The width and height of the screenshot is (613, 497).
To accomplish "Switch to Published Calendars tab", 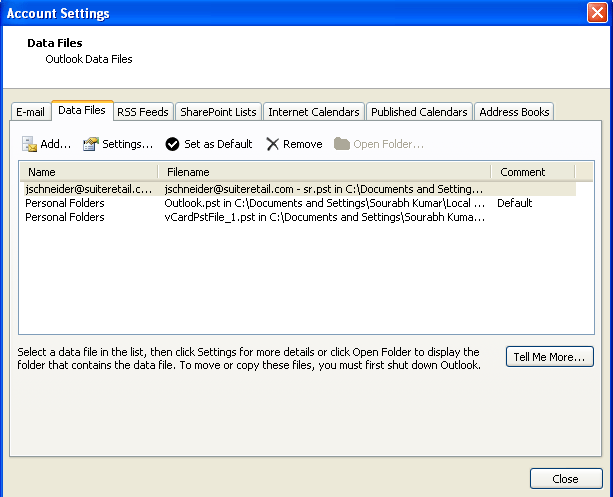I will tap(419, 112).
